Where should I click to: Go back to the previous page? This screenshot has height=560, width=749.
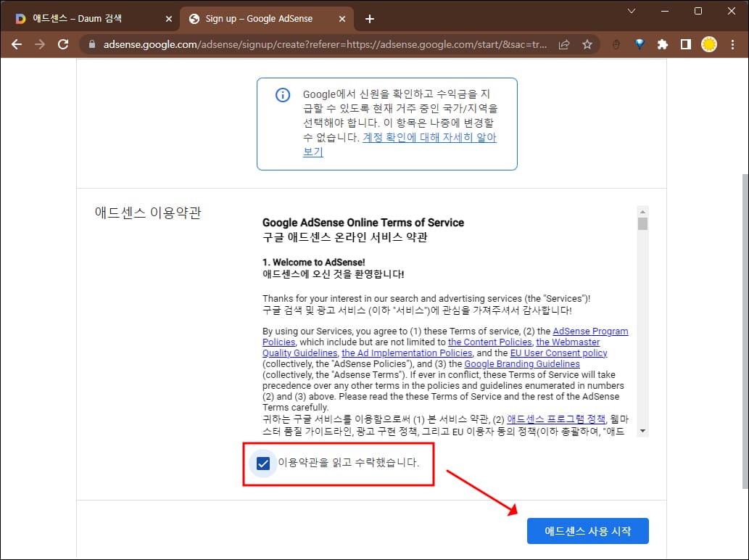(17, 44)
